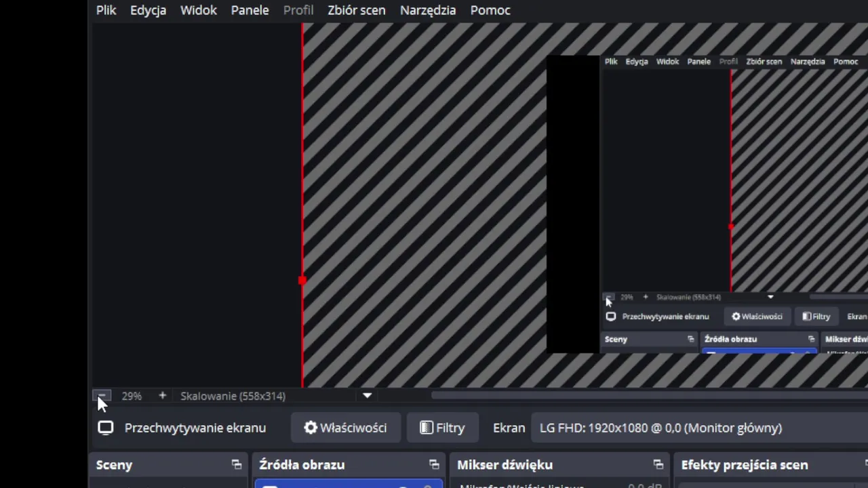868x488 pixels.
Task: Open the Profil menu
Action: 298,10
